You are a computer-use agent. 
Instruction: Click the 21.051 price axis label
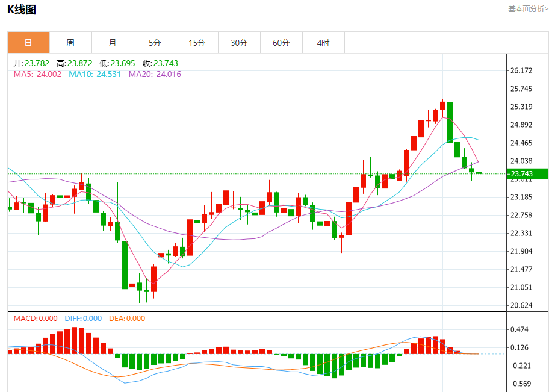click(521, 287)
